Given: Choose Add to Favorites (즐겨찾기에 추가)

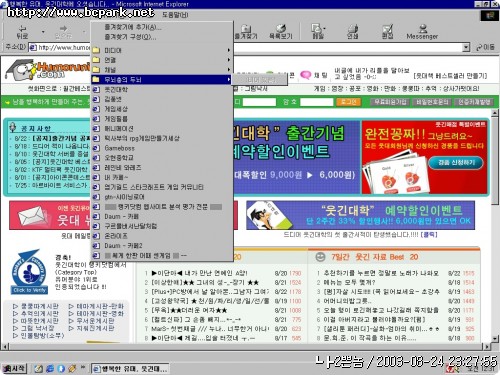Looking at the screenshot, I should [x=133, y=27].
